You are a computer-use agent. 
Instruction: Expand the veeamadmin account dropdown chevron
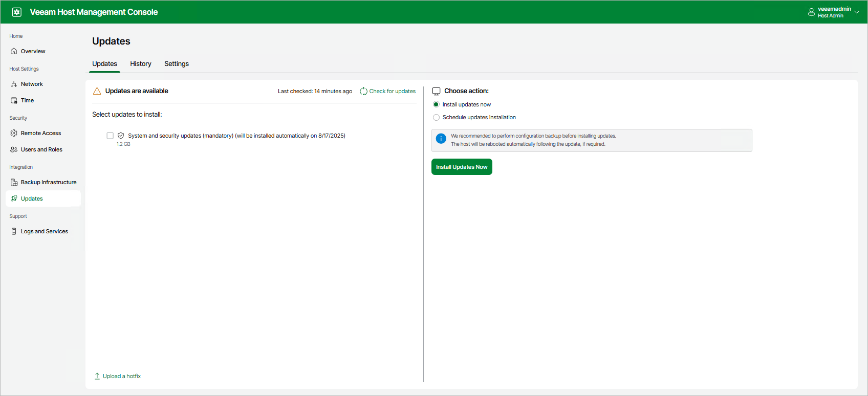click(857, 12)
